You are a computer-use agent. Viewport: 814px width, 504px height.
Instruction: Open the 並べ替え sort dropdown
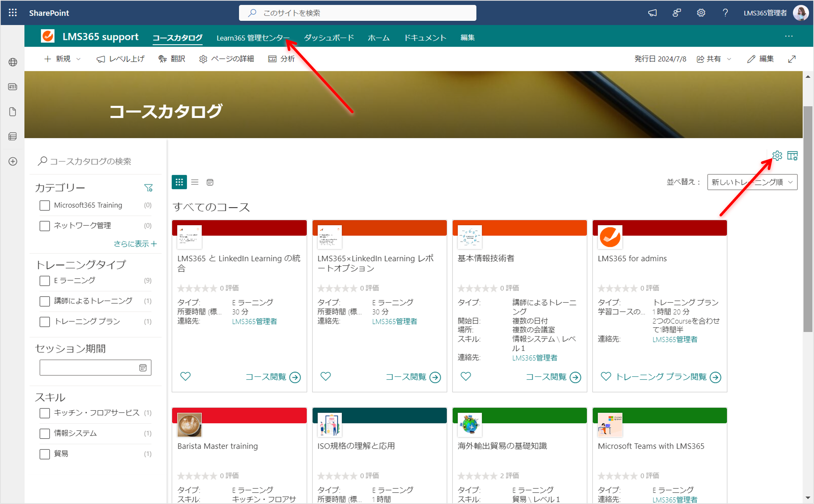(x=752, y=182)
